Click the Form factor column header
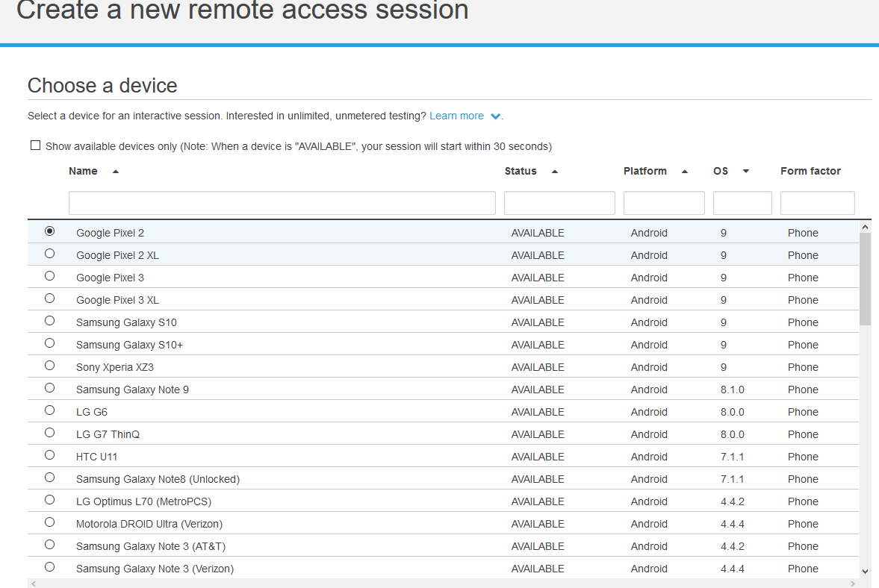879x588 pixels. 810,172
